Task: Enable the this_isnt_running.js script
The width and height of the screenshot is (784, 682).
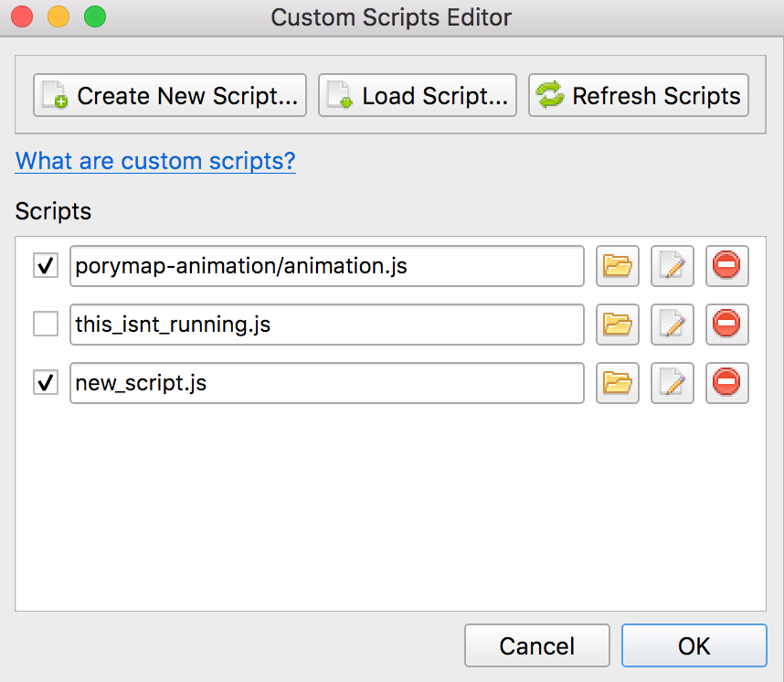Action: tap(45, 325)
